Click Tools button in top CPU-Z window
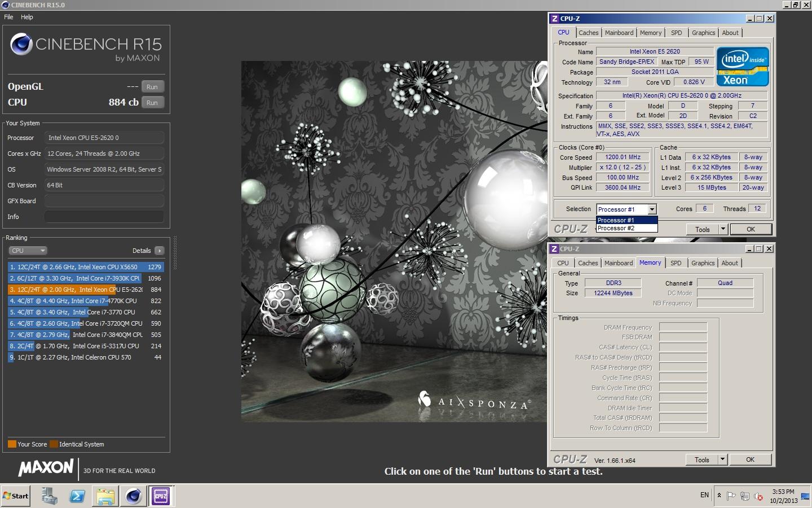 tap(702, 229)
